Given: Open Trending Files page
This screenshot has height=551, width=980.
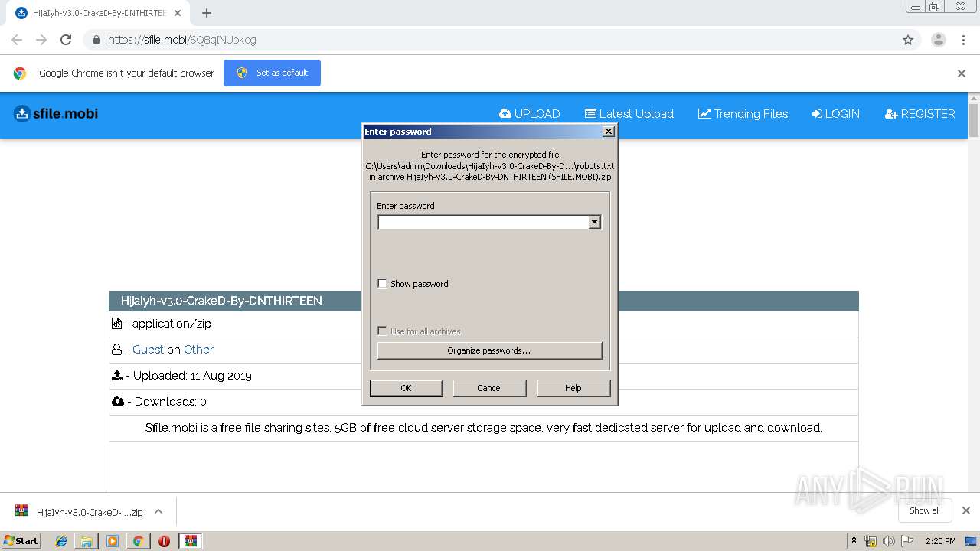Looking at the screenshot, I should (743, 114).
